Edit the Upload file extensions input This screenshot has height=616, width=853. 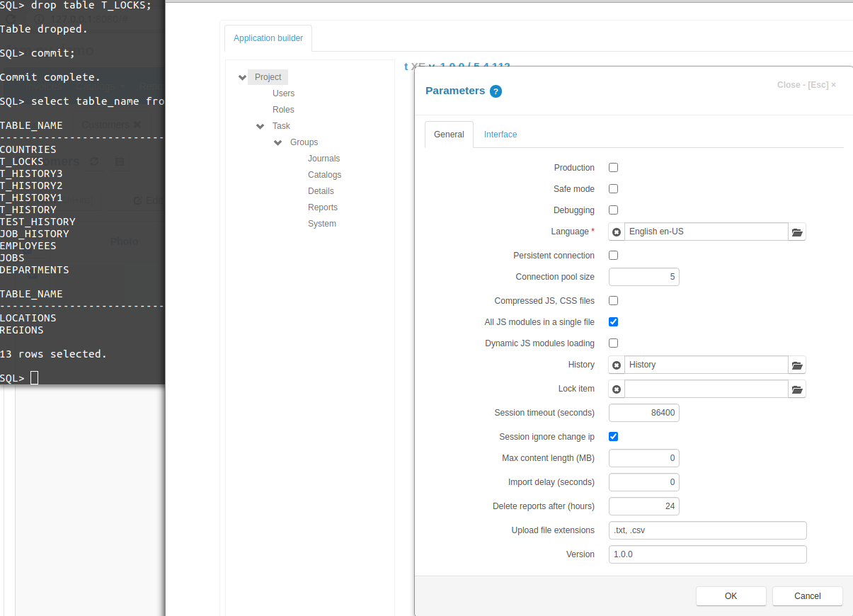tap(707, 530)
